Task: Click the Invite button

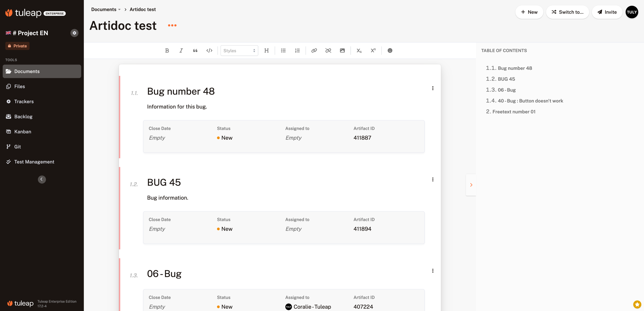Action: pyautogui.click(x=607, y=12)
